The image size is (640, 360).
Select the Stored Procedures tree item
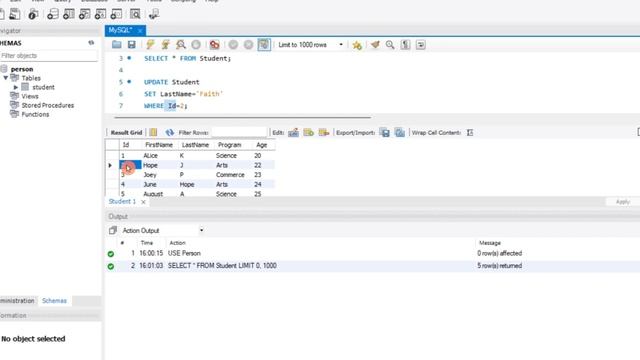point(48,105)
